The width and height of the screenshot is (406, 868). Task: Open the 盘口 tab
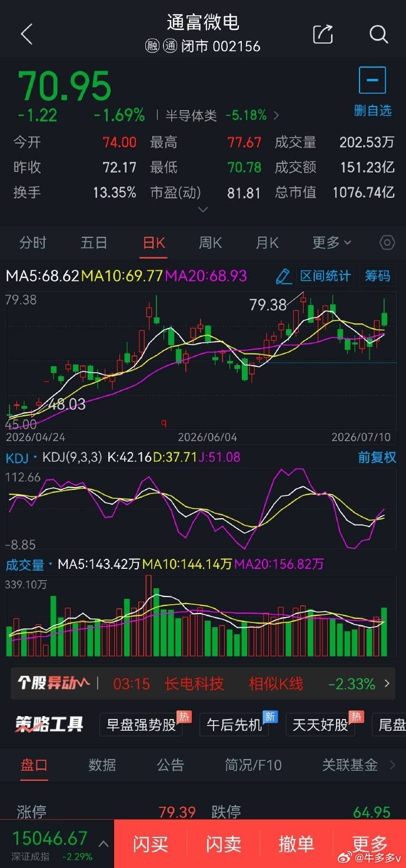pos(34,765)
